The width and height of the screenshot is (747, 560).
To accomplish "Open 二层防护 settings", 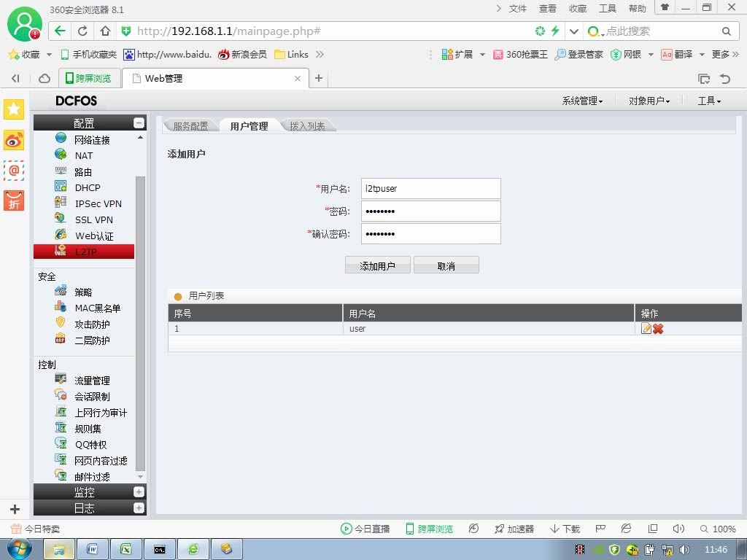I will coord(92,341).
